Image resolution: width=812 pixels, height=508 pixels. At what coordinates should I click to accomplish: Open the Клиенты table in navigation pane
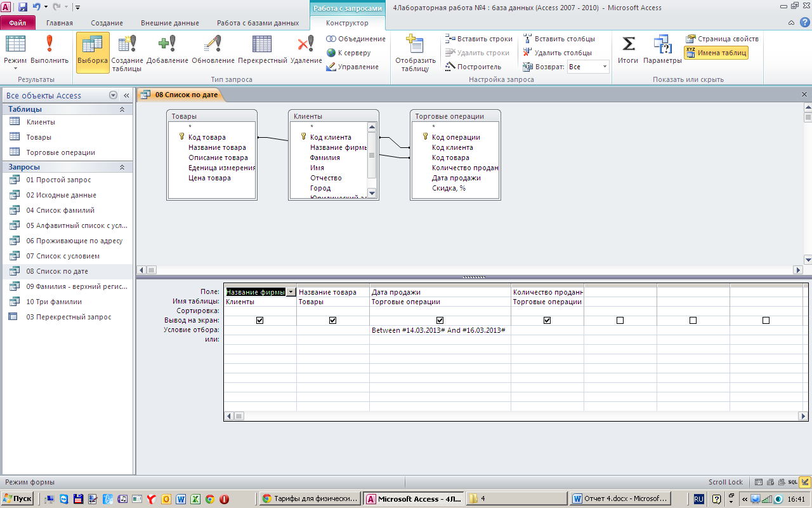point(67,122)
